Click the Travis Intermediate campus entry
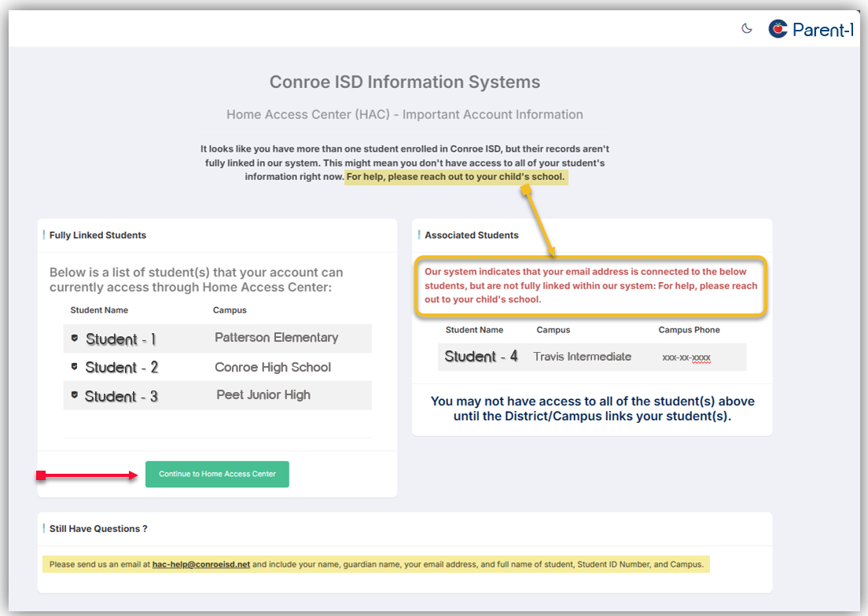Viewport: 868px width, 616px height. click(582, 357)
